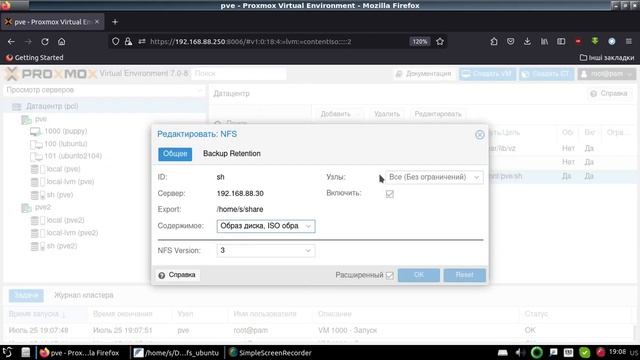This screenshot has width=640, height=360.
Task: Open the root@pam user menu
Action: pos(607,74)
